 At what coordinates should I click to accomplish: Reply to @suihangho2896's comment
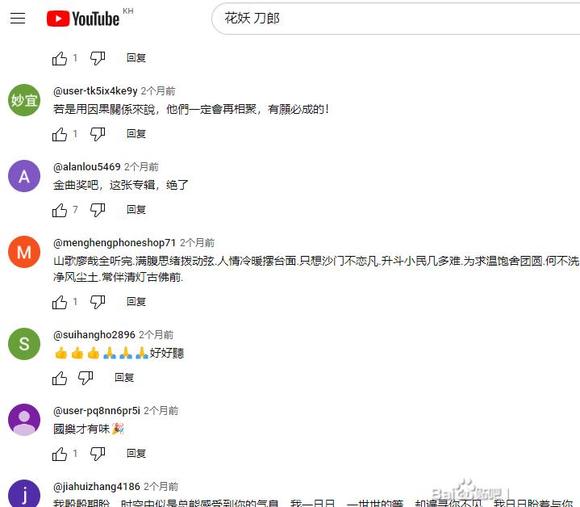124,378
